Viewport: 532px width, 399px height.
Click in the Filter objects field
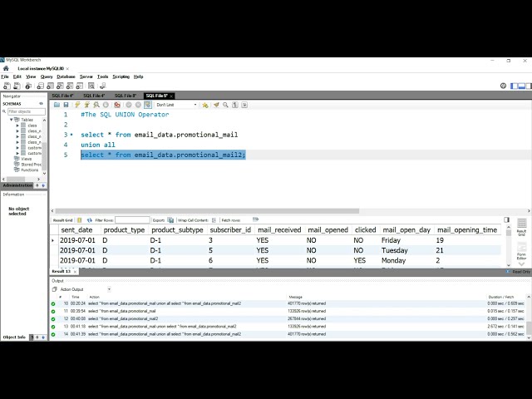(x=27, y=111)
